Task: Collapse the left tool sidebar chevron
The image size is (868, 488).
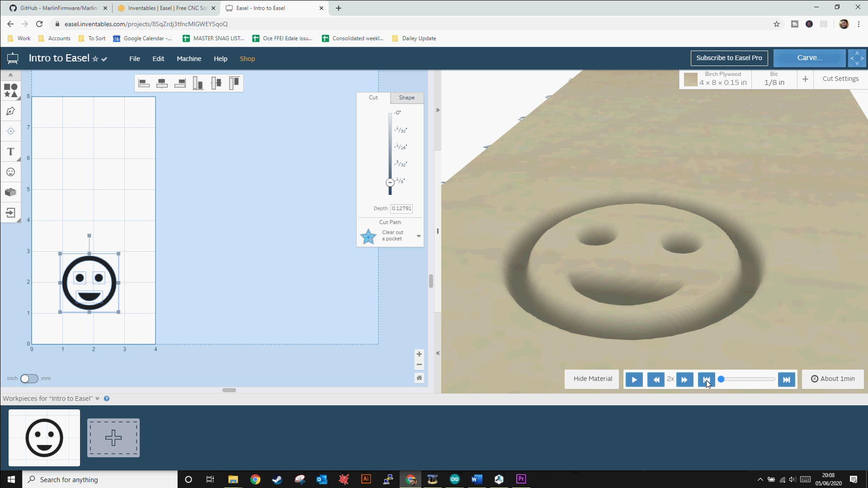Action: pos(10,75)
